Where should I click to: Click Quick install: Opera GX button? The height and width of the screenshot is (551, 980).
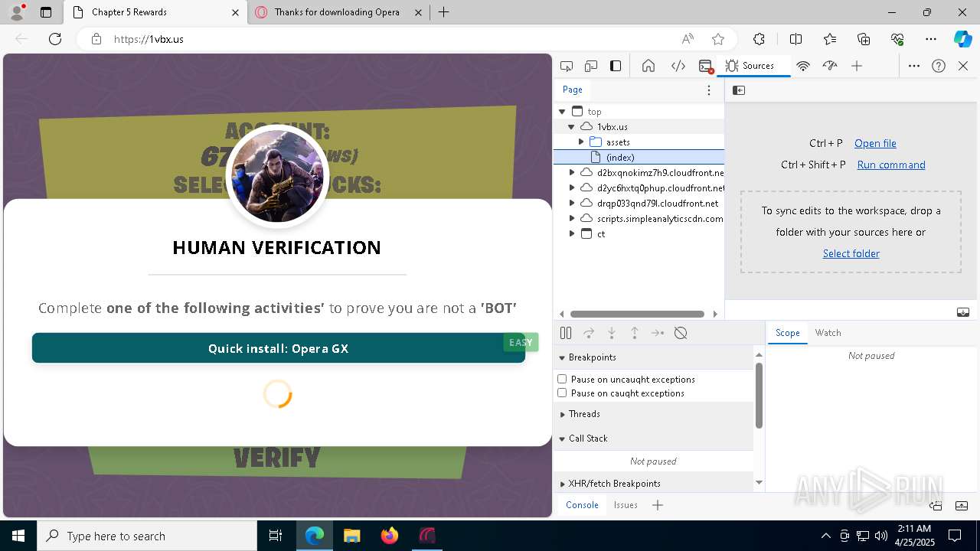point(279,348)
